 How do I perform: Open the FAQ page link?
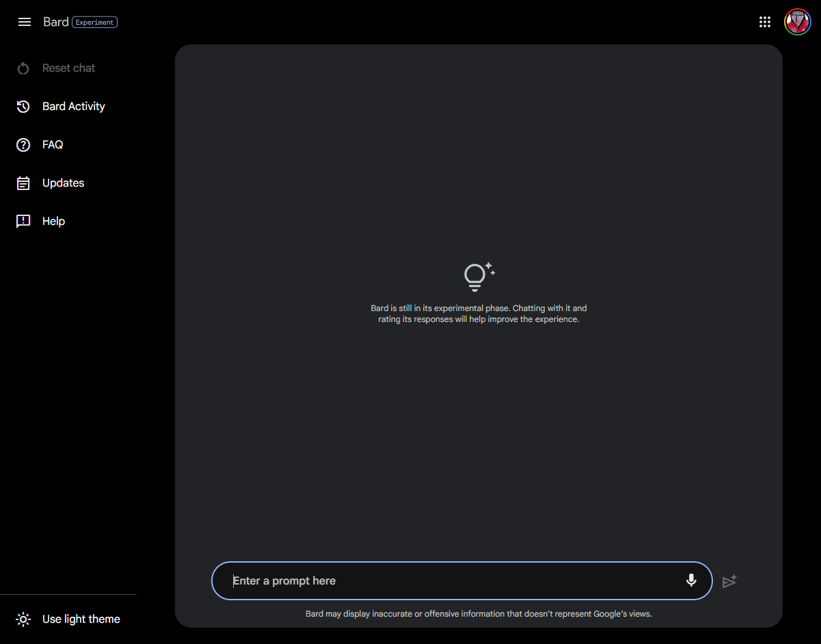(53, 145)
